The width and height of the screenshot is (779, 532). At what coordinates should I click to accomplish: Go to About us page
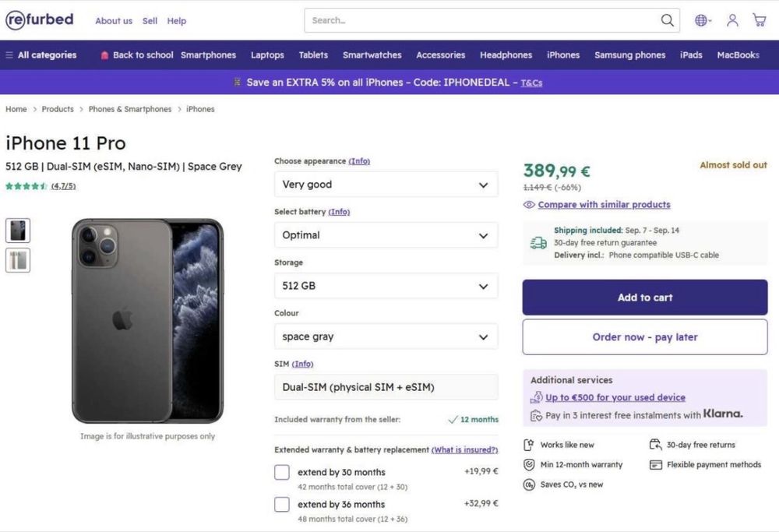point(114,21)
